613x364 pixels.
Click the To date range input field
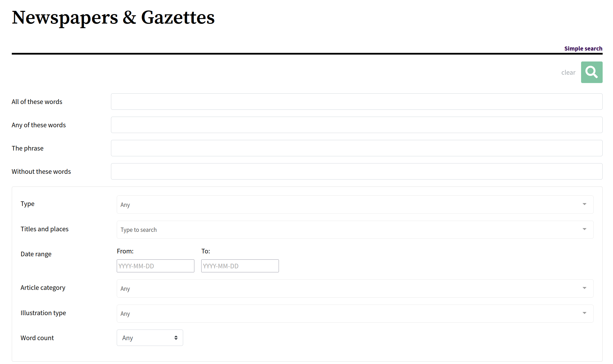coord(239,266)
